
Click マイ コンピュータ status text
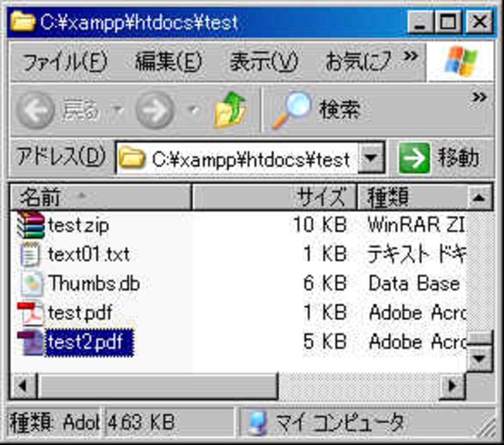pos(340,422)
